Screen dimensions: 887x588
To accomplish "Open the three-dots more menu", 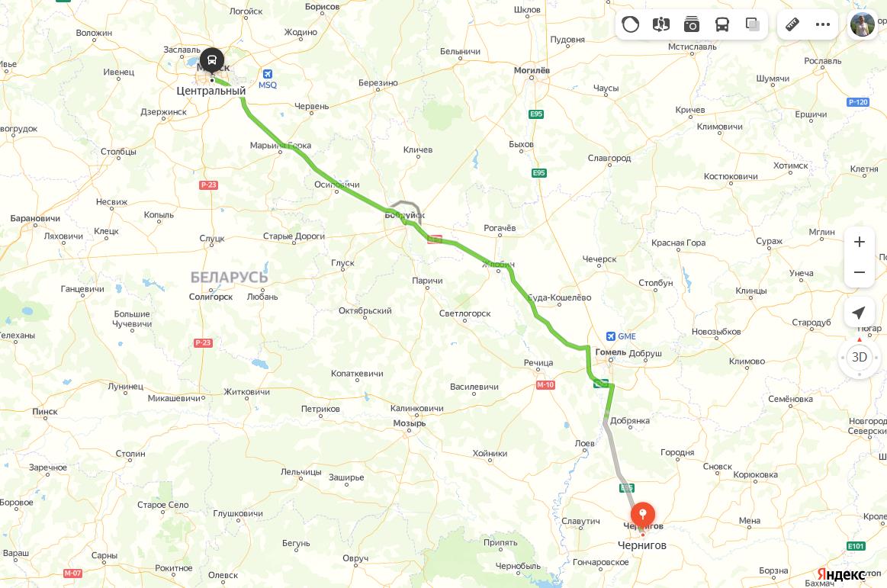I will pos(823,24).
